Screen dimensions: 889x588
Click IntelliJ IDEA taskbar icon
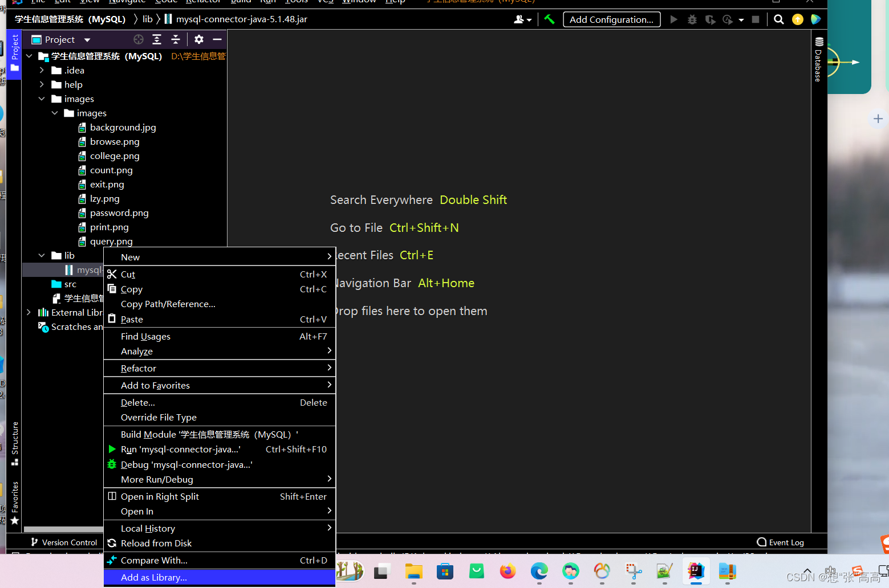tap(696, 570)
